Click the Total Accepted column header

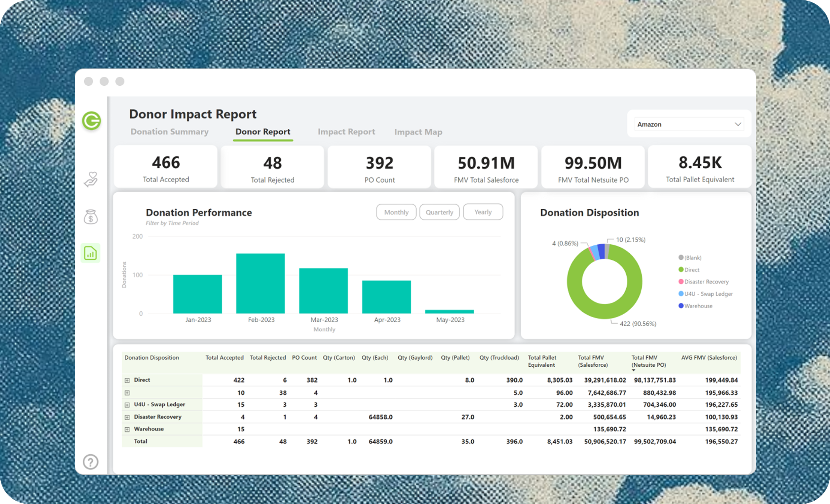pos(224,358)
